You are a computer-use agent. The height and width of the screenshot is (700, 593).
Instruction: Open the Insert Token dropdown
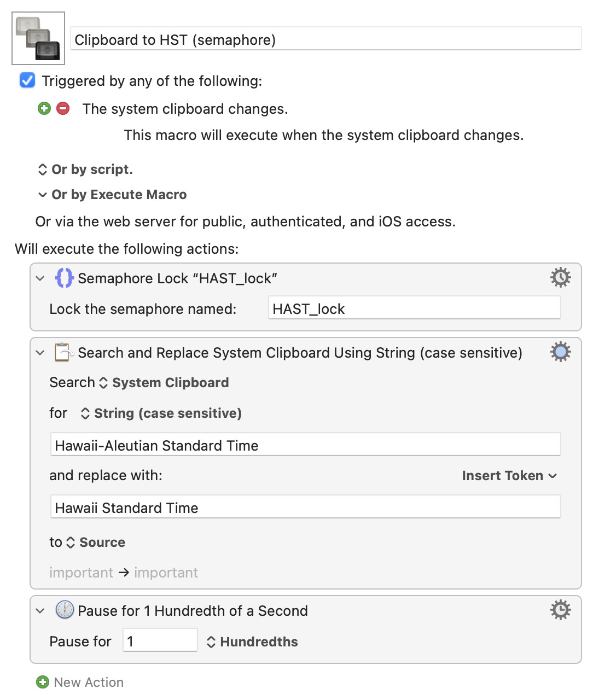click(509, 476)
